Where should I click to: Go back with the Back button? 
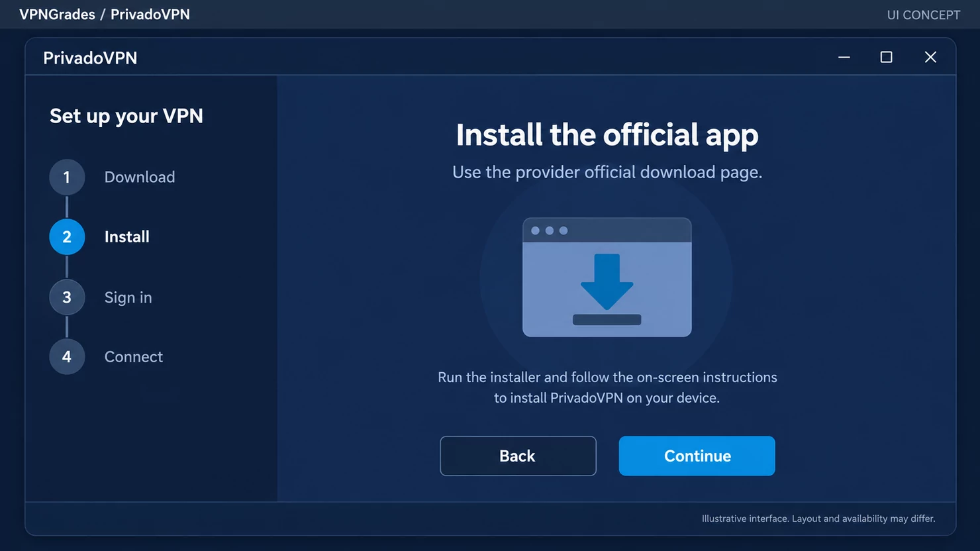[518, 456]
